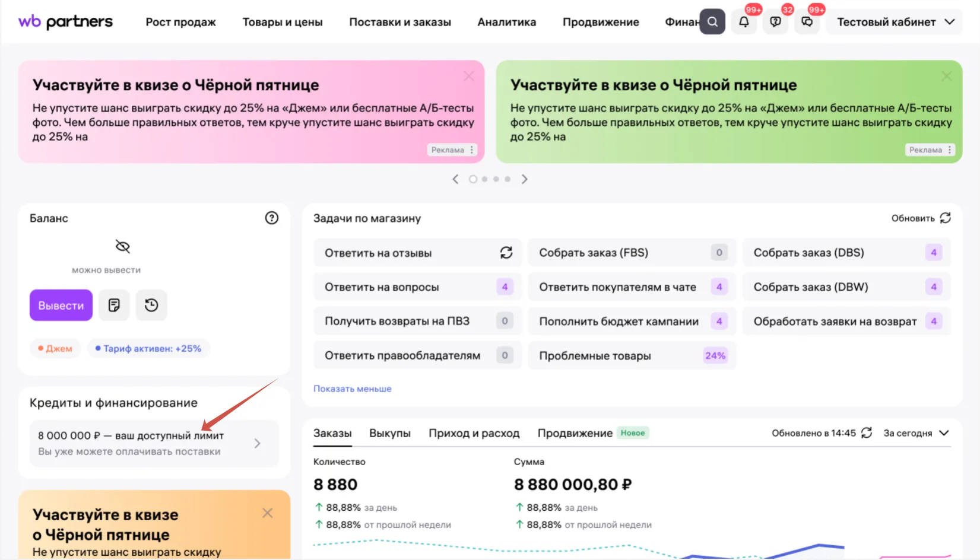Select the first carousel dot indicator
This screenshot has width=980, height=560.
tap(473, 179)
